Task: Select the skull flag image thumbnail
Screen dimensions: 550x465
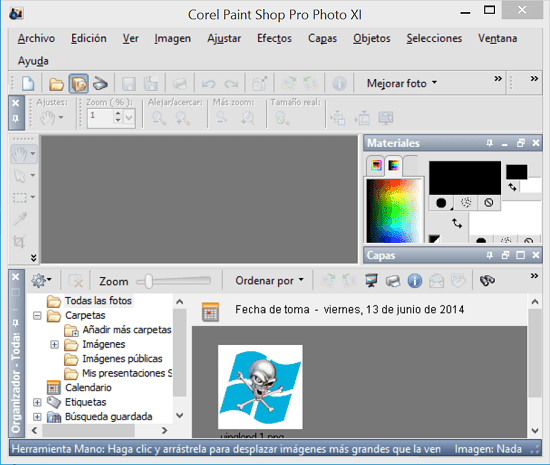Action: [x=260, y=387]
